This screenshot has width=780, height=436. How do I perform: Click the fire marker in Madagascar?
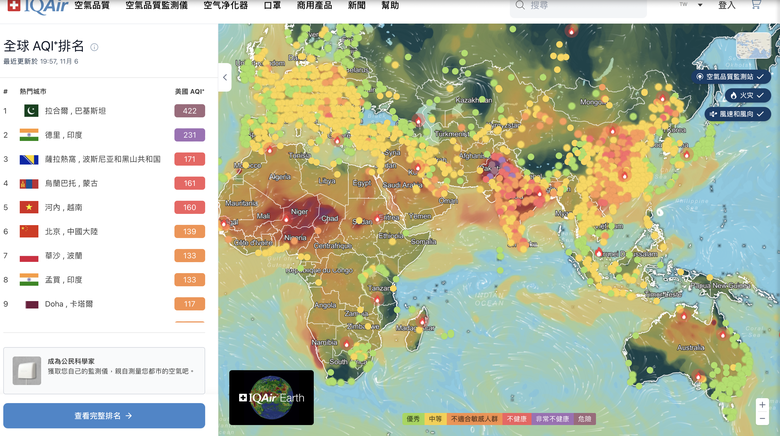[422, 321]
